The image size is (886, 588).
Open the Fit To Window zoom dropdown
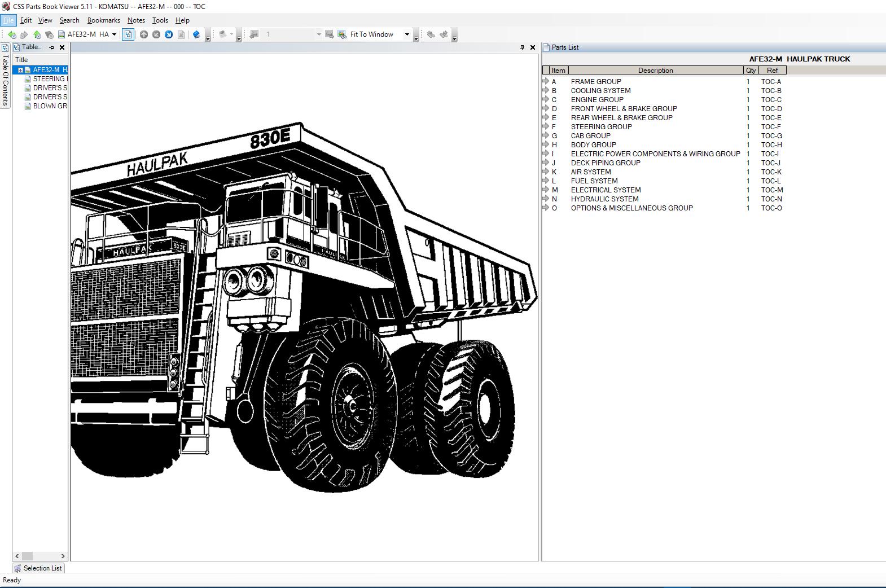click(407, 34)
